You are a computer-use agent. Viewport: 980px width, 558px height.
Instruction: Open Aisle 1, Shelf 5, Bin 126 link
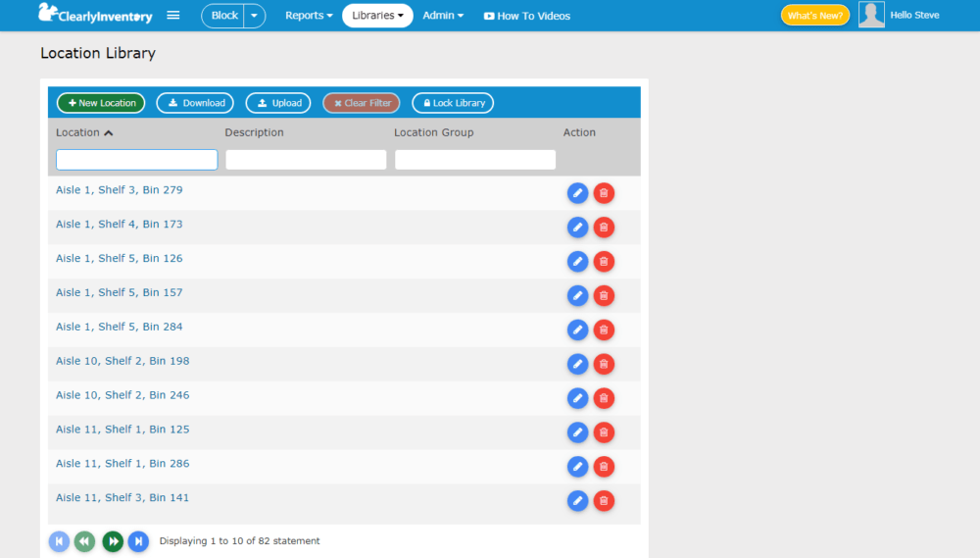pyautogui.click(x=120, y=258)
